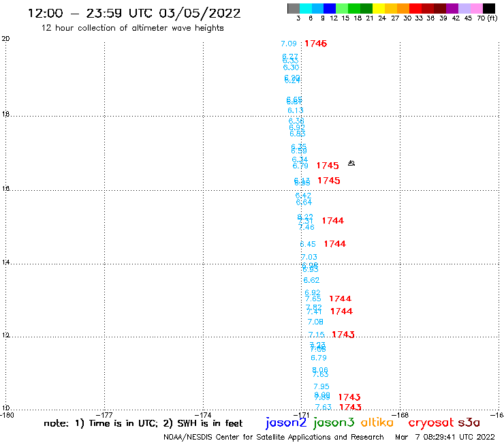The image size is (504, 443).
Task: Click the 1745 time stamp beside 6.79
Action: click(x=328, y=166)
